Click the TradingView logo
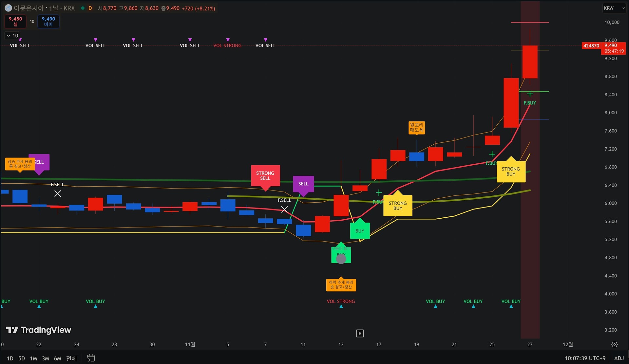Viewport: 629px width, 364px height. [39, 330]
